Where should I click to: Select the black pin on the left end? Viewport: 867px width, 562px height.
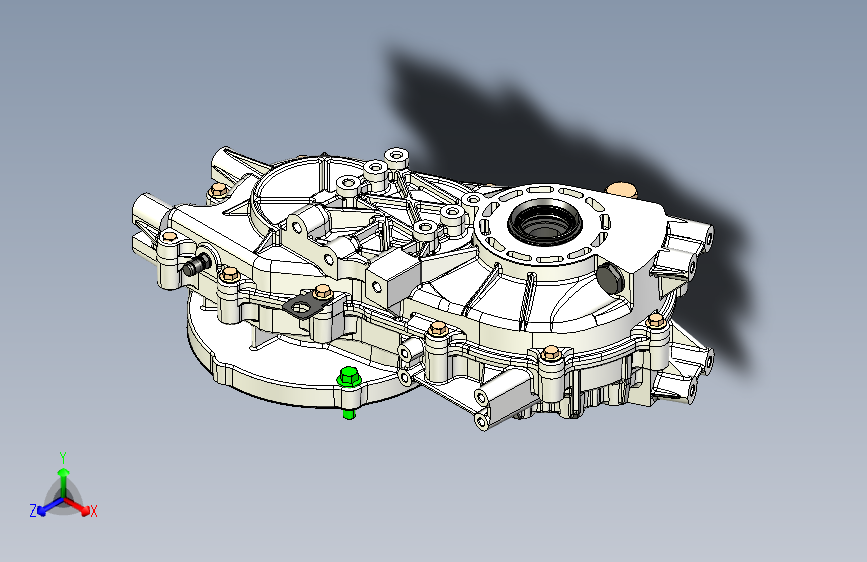tap(197, 264)
